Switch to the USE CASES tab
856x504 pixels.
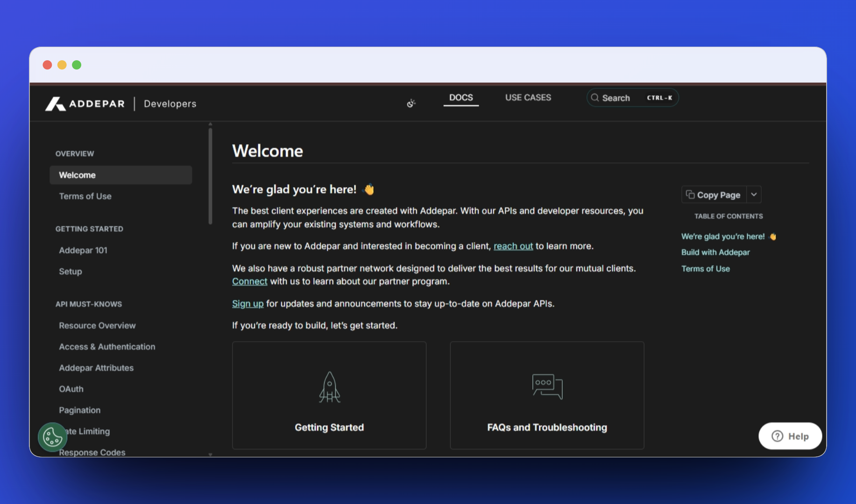528,98
